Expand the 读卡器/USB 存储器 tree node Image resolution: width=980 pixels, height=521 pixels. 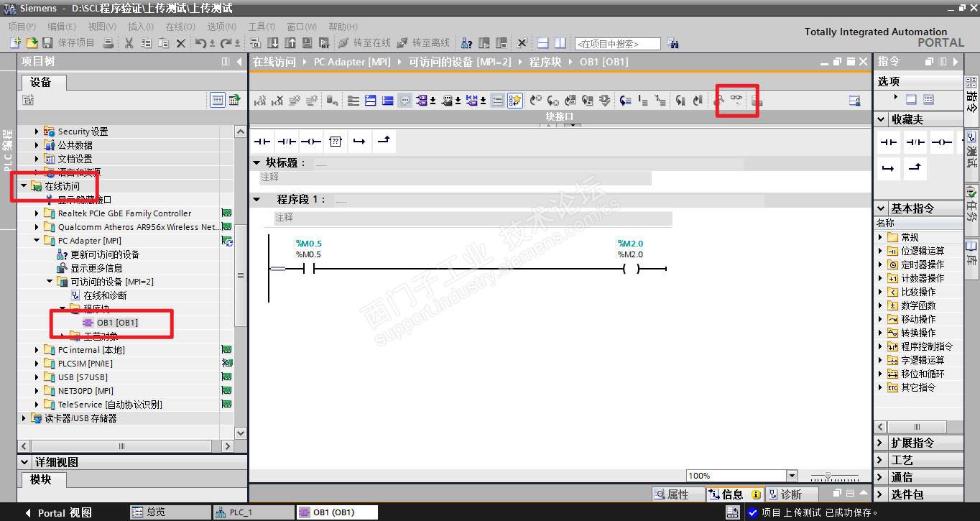tap(24, 418)
